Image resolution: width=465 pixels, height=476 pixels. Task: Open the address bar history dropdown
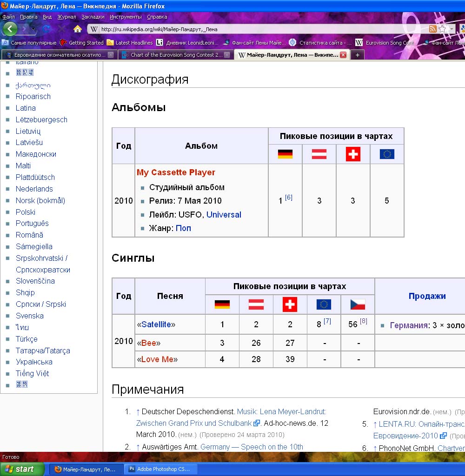452,29
